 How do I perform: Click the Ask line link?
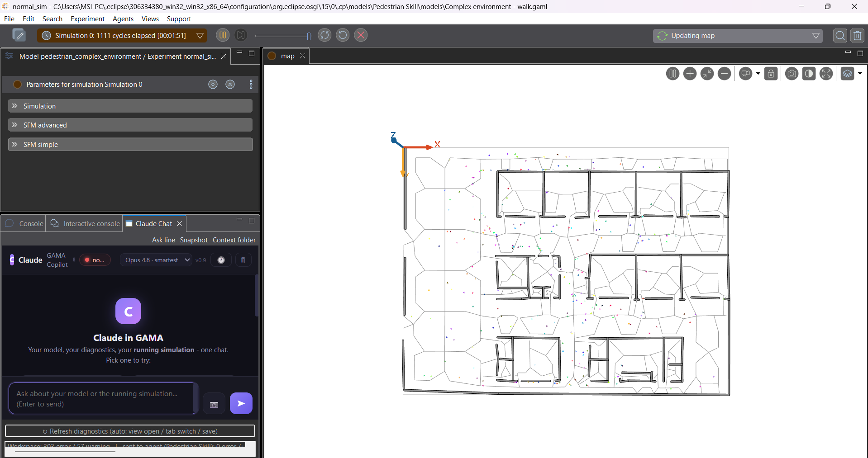click(163, 240)
